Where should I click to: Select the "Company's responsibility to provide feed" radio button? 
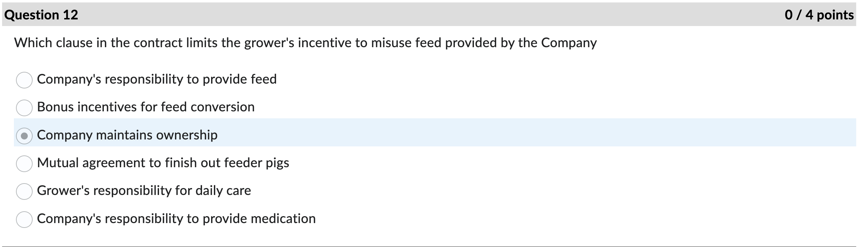click(24, 79)
